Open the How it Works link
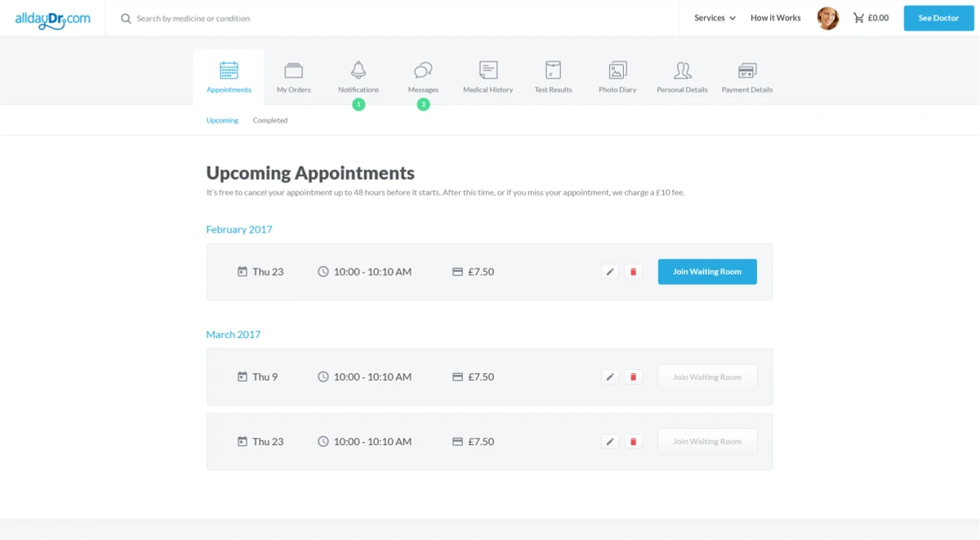Image resolution: width=980 pixels, height=540 pixels. 775,18
